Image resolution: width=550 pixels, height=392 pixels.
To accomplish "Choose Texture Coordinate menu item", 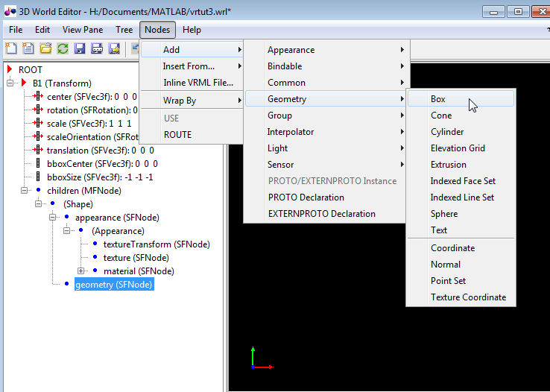I will [x=461, y=297].
